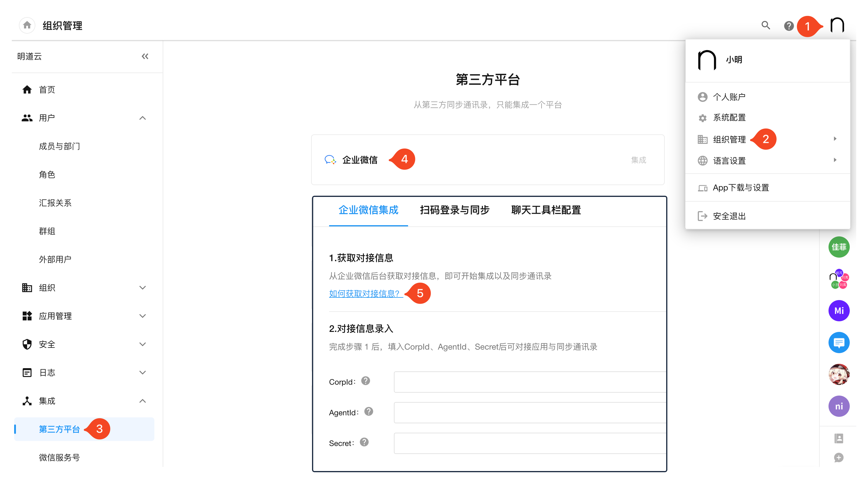
Task: Click the 企业微信 platform name
Action: [359, 160]
